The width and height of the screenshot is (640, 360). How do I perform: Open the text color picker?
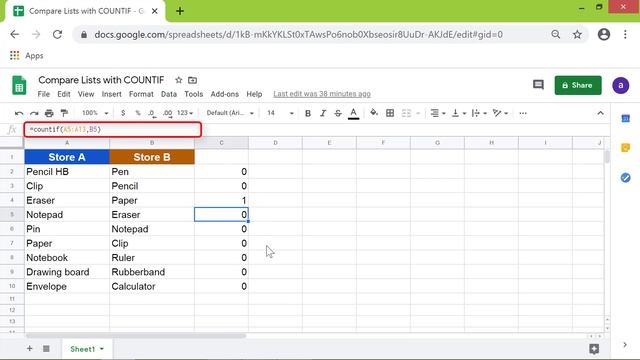point(353,113)
